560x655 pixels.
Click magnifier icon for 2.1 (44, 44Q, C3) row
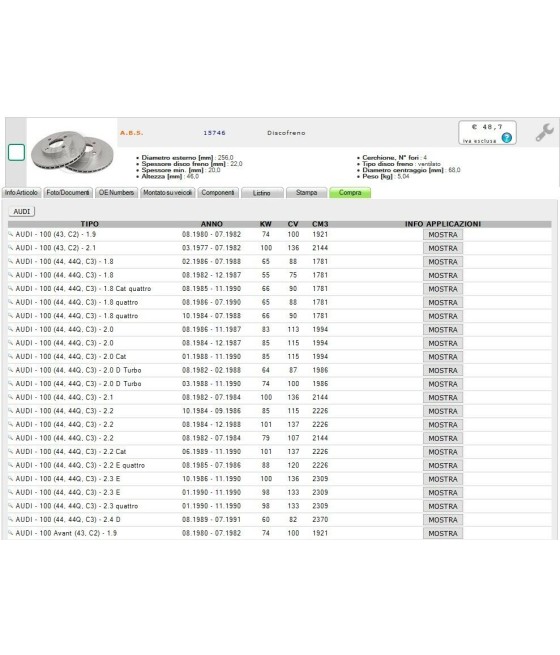(x=11, y=397)
